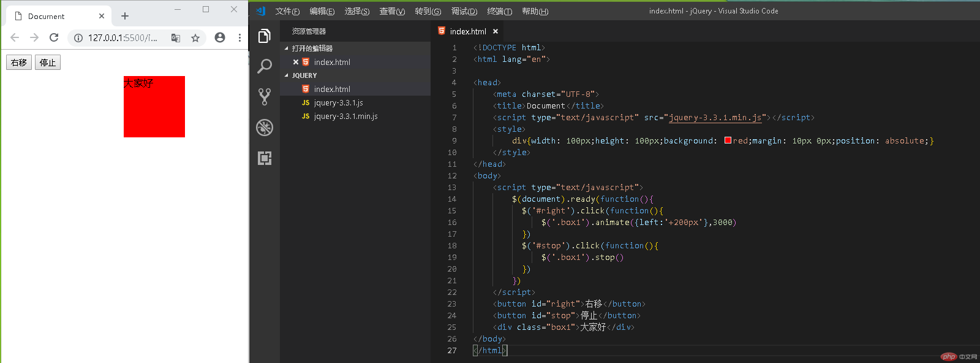The height and width of the screenshot is (363, 980).
Task: Click the button id="right" line
Action: [569, 304]
